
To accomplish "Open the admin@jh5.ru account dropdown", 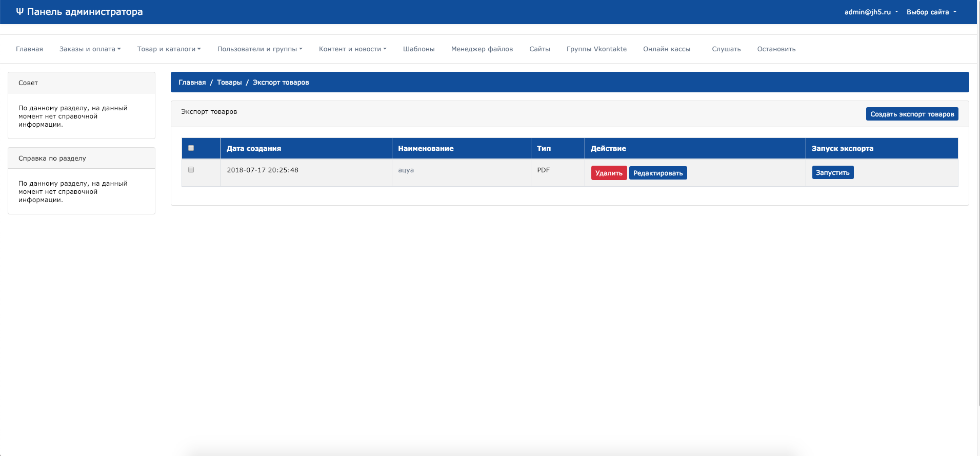I will tap(871, 12).
